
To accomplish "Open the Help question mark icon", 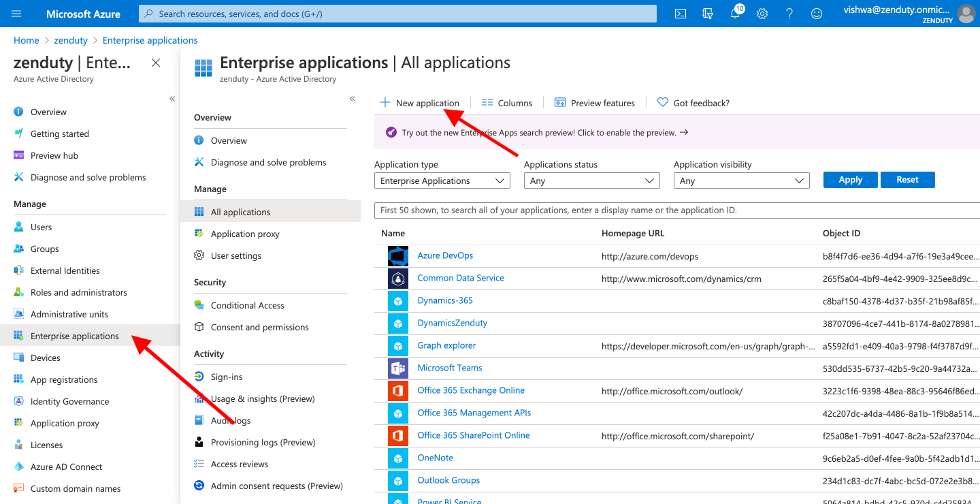I will click(789, 14).
